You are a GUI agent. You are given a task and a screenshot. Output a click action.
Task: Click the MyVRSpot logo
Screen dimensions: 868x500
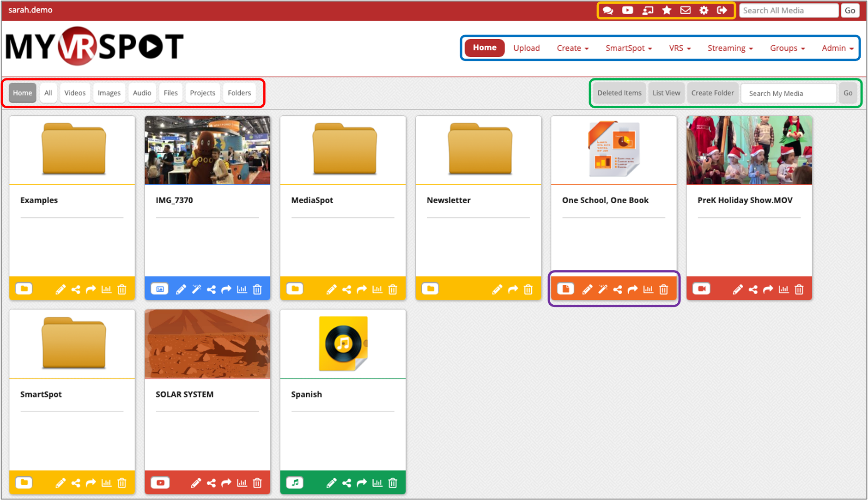(x=95, y=46)
